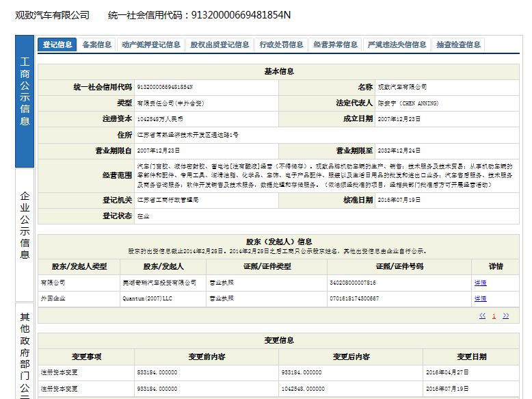Open the 抽查检查信息 tab
The width and height of the screenshot is (532, 399).
pyautogui.click(x=458, y=44)
